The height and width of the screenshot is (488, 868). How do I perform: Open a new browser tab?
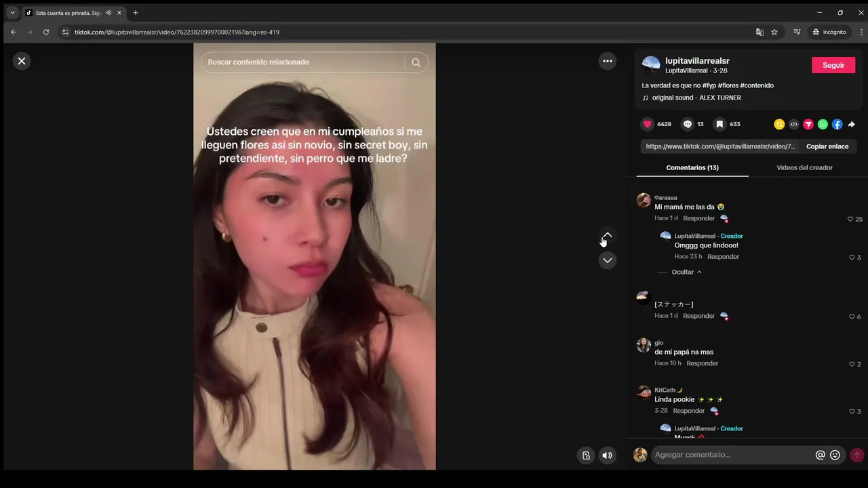pyautogui.click(x=136, y=13)
